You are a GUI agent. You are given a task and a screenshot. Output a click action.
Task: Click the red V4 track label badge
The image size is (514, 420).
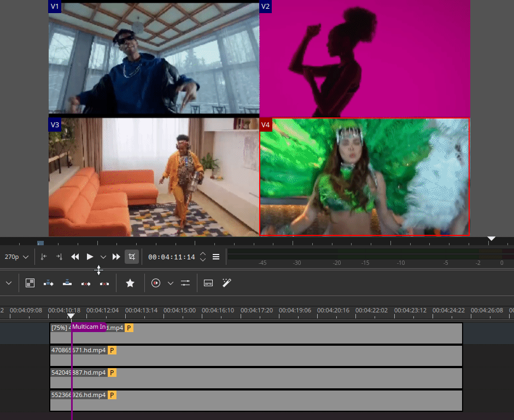point(266,125)
